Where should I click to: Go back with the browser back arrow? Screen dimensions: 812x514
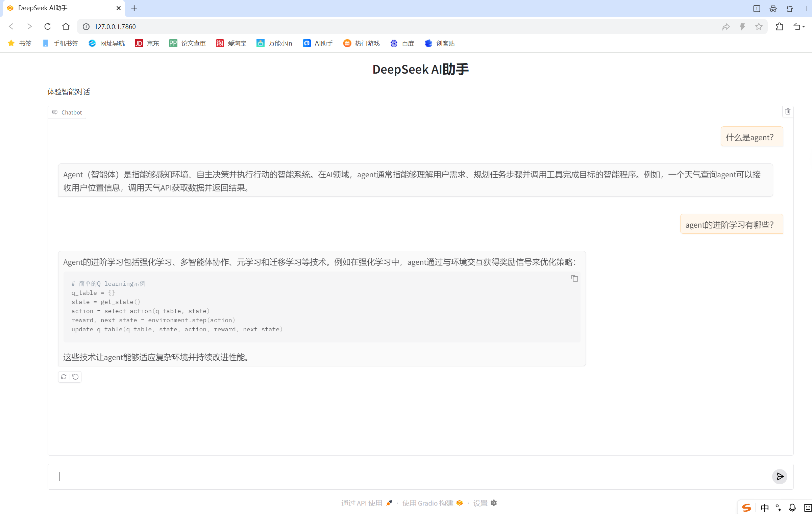pos(11,27)
